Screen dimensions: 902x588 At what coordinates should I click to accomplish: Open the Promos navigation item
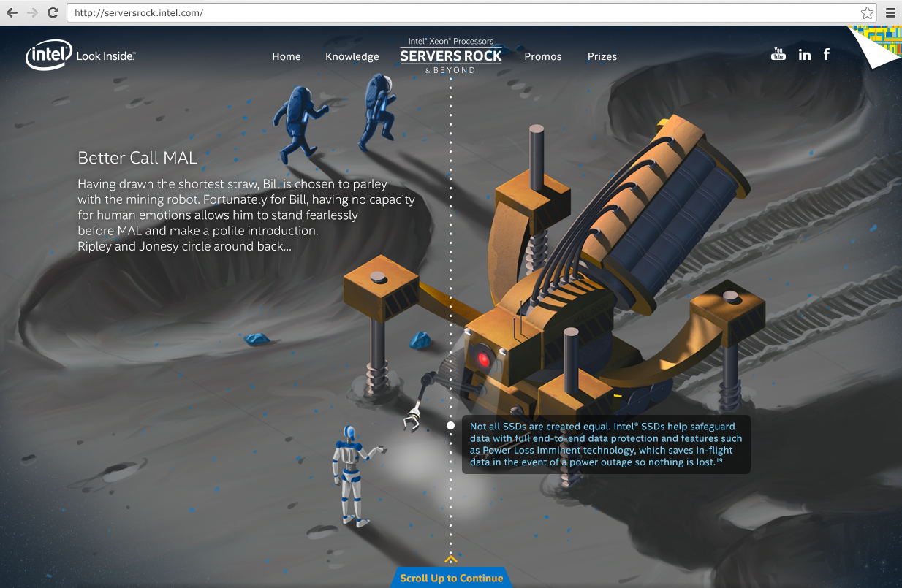pos(543,56)
